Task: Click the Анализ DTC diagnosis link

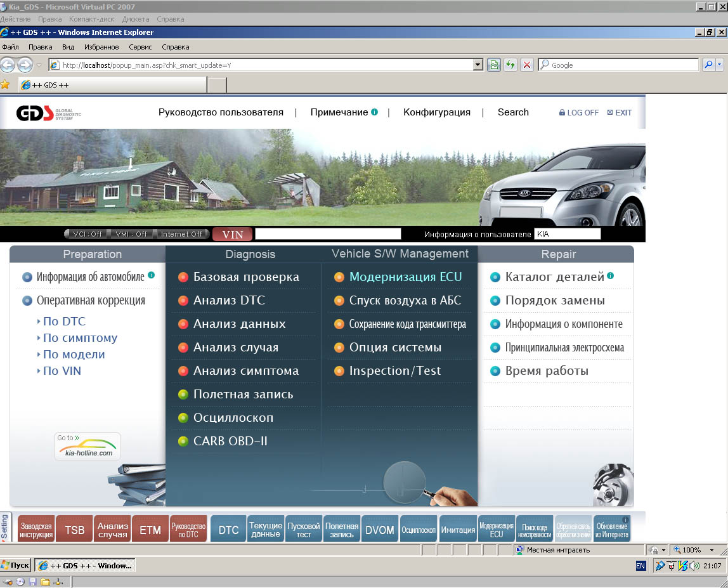Action: click(229, 301)
